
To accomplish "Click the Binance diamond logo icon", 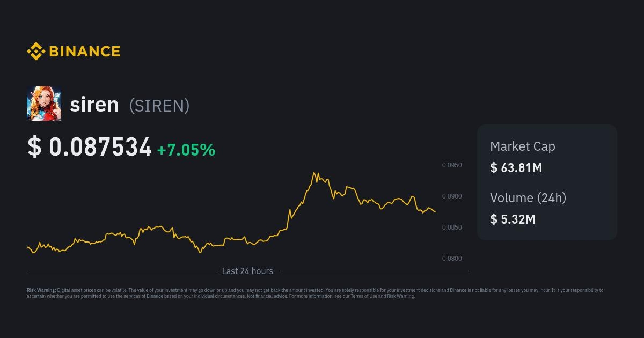I will pos(35,52).
